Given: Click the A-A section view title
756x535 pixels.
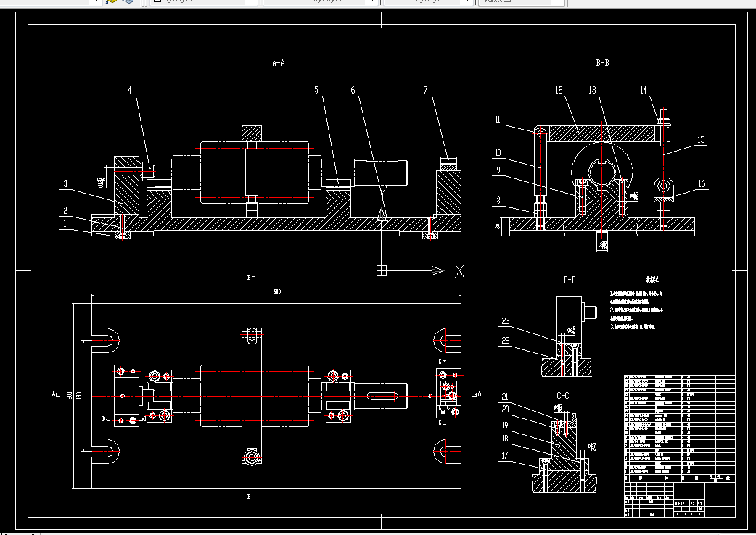Looking at the screenshot, I should click(279, 62).
